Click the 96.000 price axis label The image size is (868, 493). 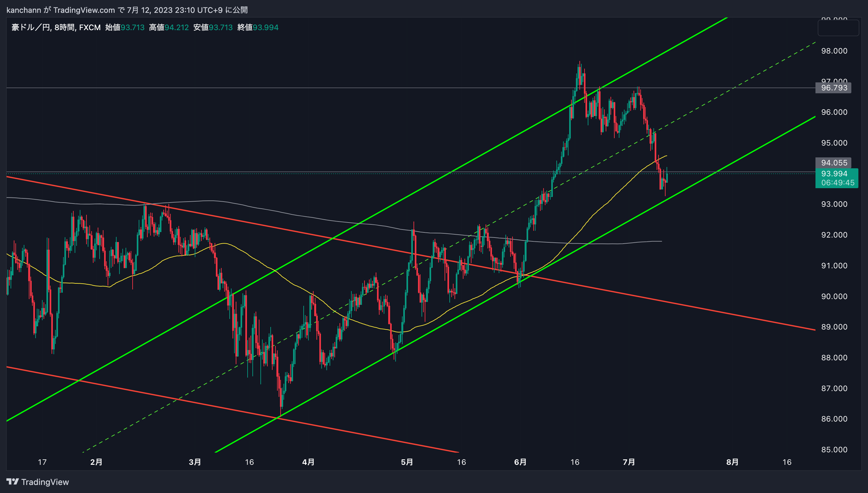(x=834, y=113)
